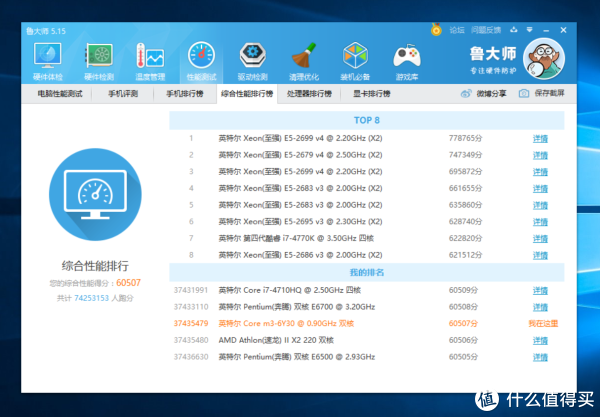Switch to the 手机评测 tab
Image resolution: width=600 pixels, height=417 pixels.
click(x=123, y=94)
